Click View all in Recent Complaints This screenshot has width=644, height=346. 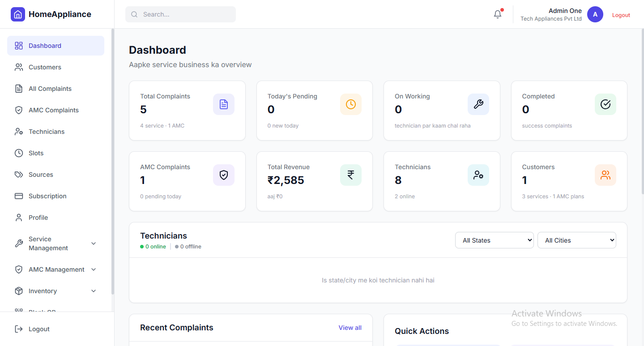click(350, 328)
